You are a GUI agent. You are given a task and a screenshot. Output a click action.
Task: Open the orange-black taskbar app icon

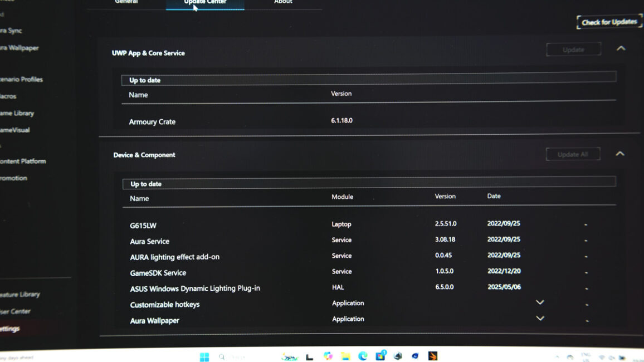coord(432,356)
